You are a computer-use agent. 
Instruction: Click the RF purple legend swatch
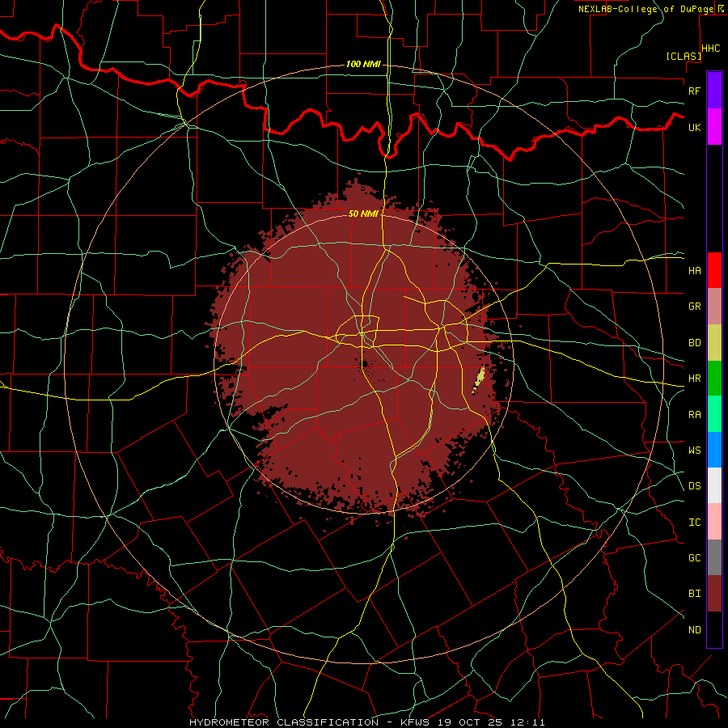[714, 91]
